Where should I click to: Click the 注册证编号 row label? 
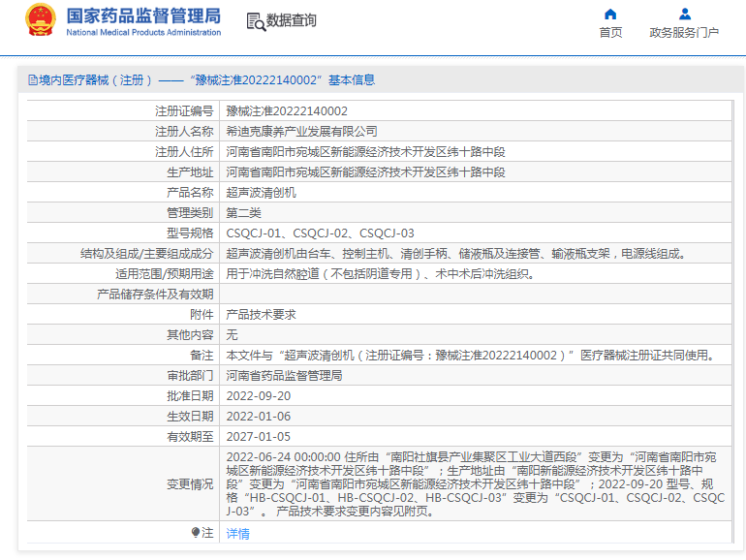click(184, 111)
